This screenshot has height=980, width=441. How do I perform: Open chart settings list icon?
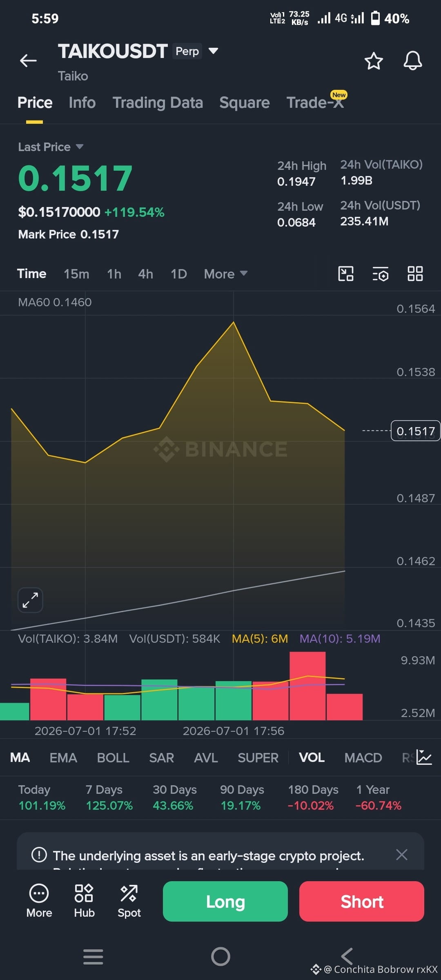tap(381, 274)
